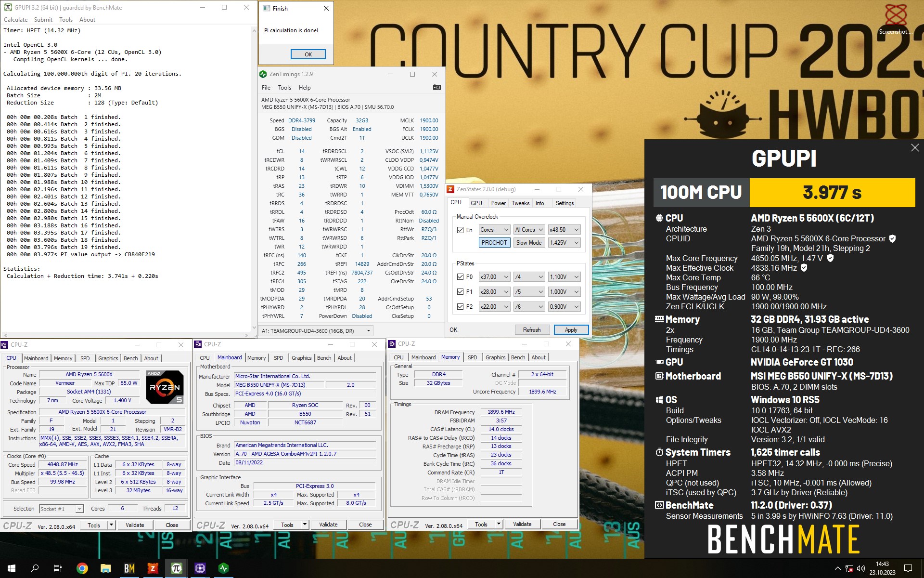Open the P0 x37,00 multiplier dropdown

point(494,276)
